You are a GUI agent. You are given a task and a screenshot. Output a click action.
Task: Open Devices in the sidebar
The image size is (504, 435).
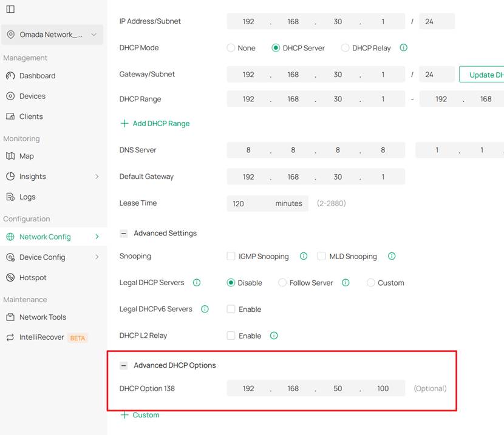32,96
